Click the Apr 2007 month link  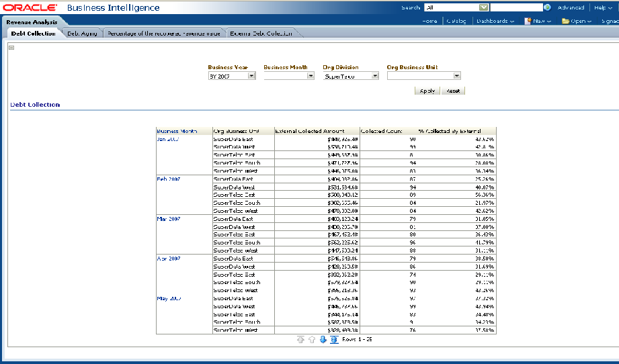coord(169,259)
